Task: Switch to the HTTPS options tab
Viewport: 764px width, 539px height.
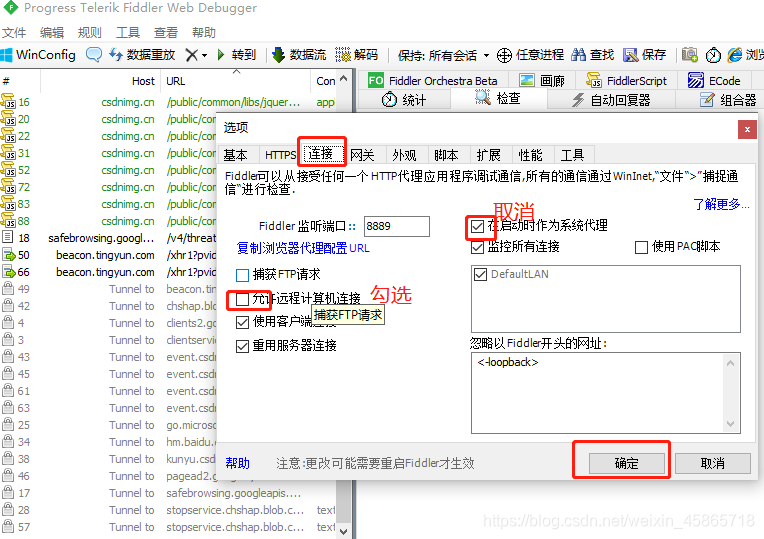Action: [x=280, y=155]
